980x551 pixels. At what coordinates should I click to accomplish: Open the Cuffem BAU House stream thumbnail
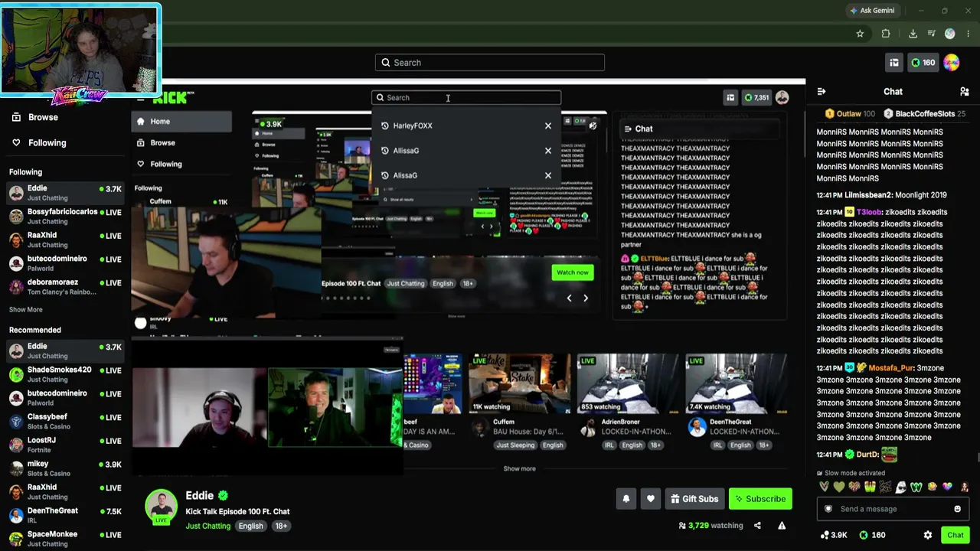519,383
